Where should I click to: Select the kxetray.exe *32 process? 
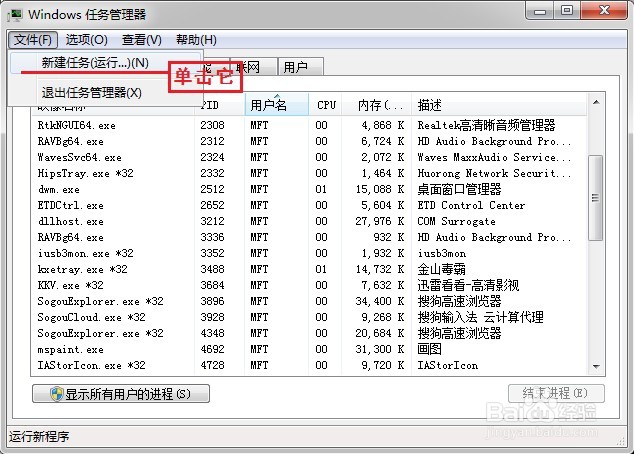click(309, 269)
